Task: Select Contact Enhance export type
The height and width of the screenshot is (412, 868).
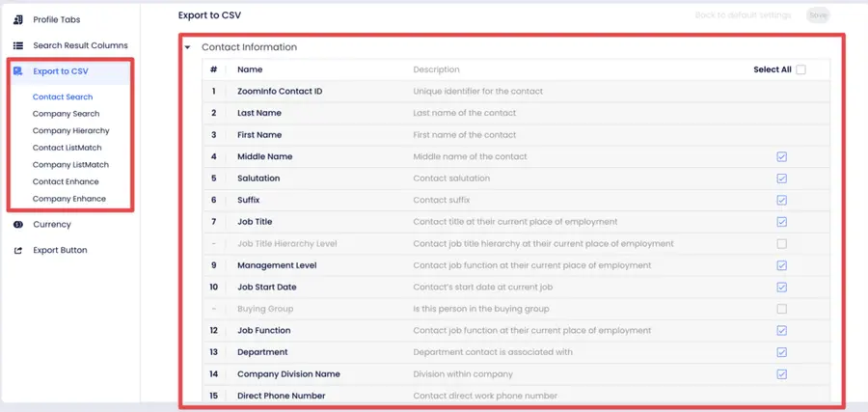Action: [66, 181]
